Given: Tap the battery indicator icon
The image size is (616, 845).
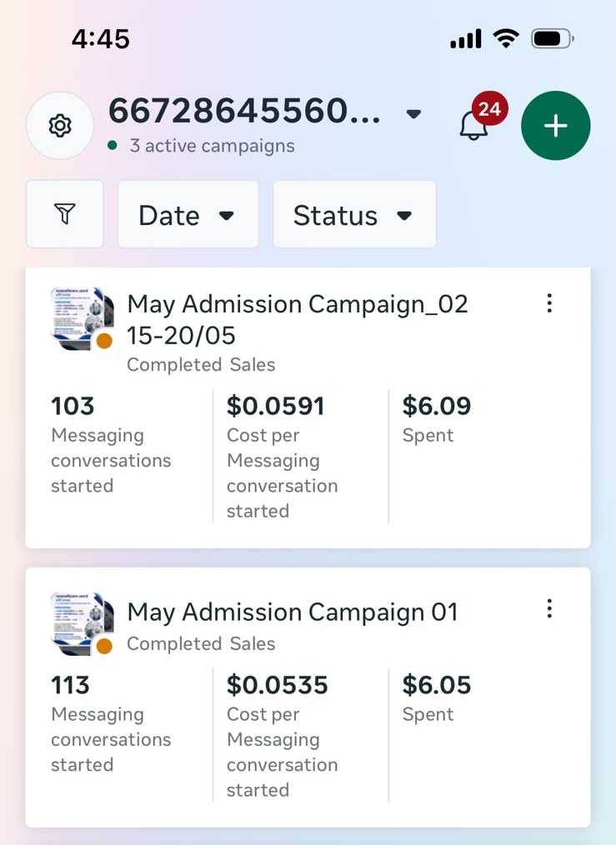Looking at the screenshot, I should pyautogui.click(x=553, y=39).
